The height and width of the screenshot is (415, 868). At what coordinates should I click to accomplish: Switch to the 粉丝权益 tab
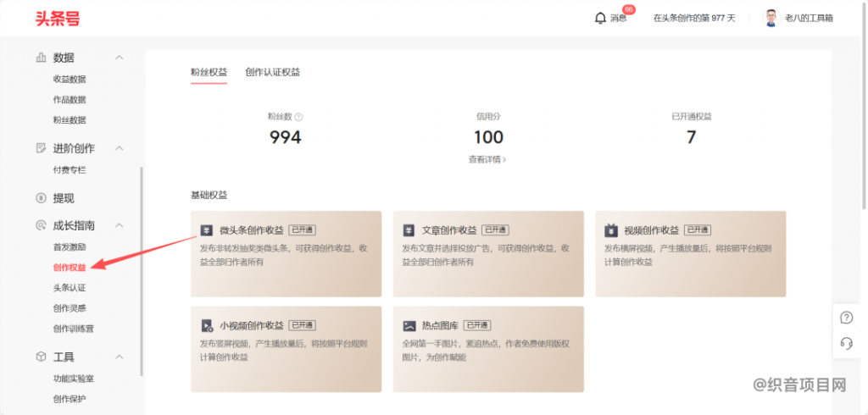point(209,73)
